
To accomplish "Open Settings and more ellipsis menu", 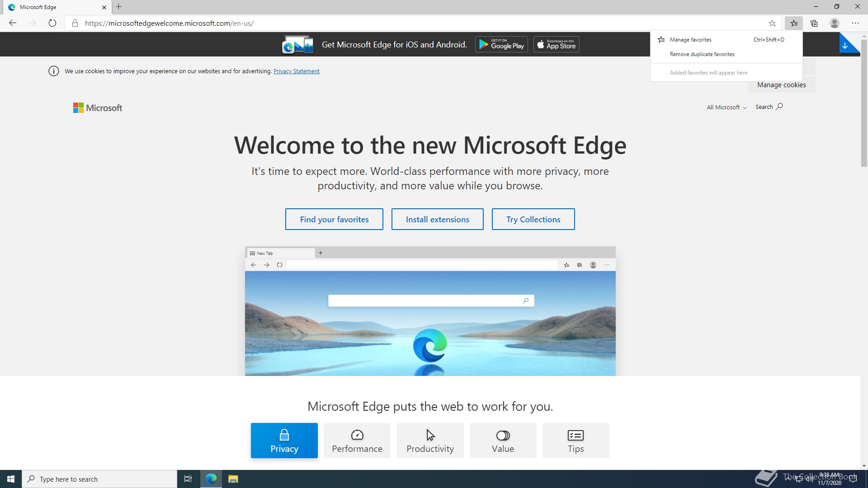I will (855, 23).
